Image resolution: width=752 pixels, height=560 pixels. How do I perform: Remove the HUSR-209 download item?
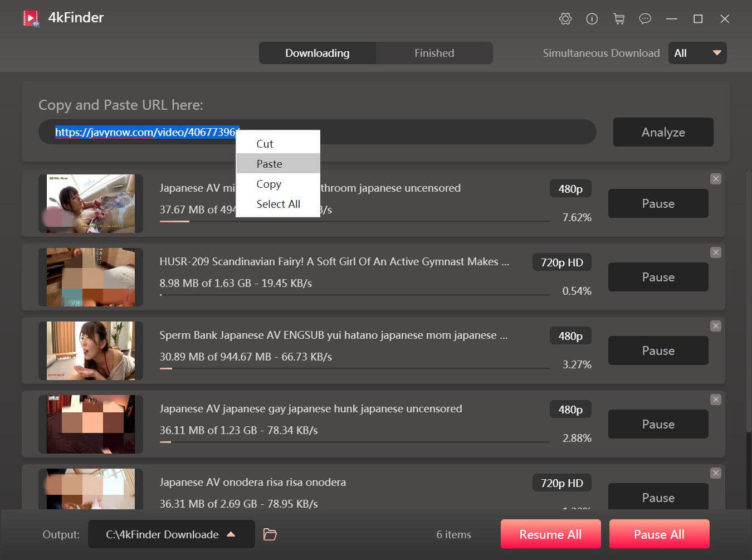tap(716, 252)
